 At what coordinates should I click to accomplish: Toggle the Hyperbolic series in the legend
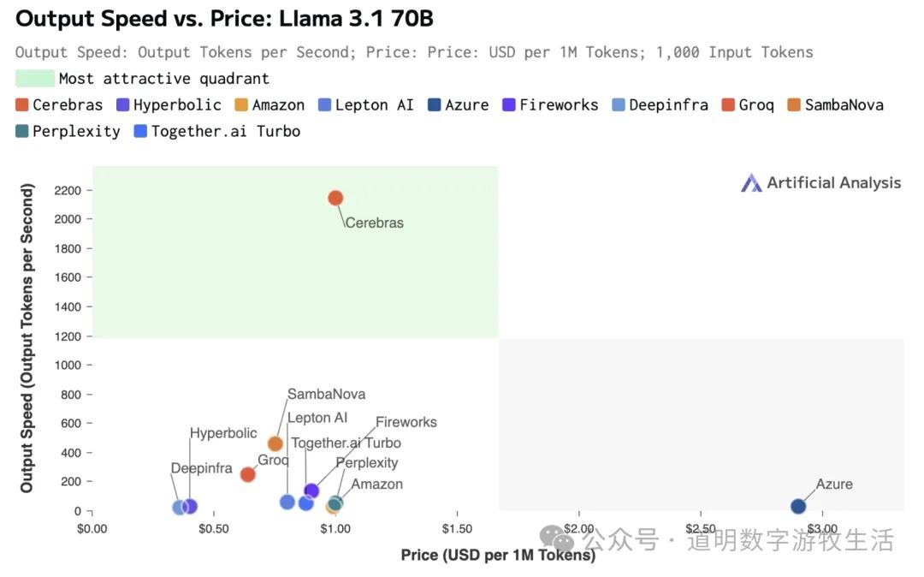(168, 105)
